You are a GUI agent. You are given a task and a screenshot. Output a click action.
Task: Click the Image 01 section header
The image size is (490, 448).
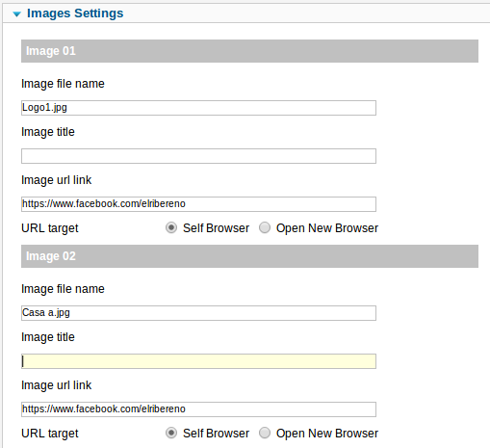[249, 51]
